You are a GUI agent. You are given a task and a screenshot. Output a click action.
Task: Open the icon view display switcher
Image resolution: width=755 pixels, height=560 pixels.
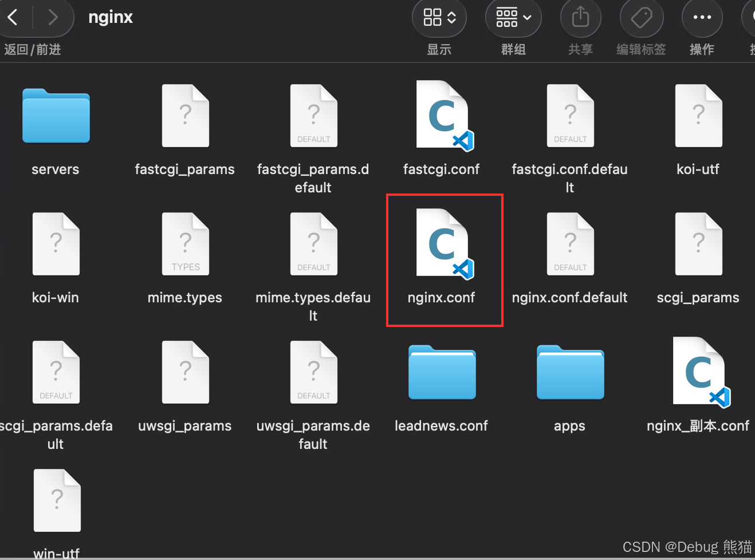[x=439, y=18]
